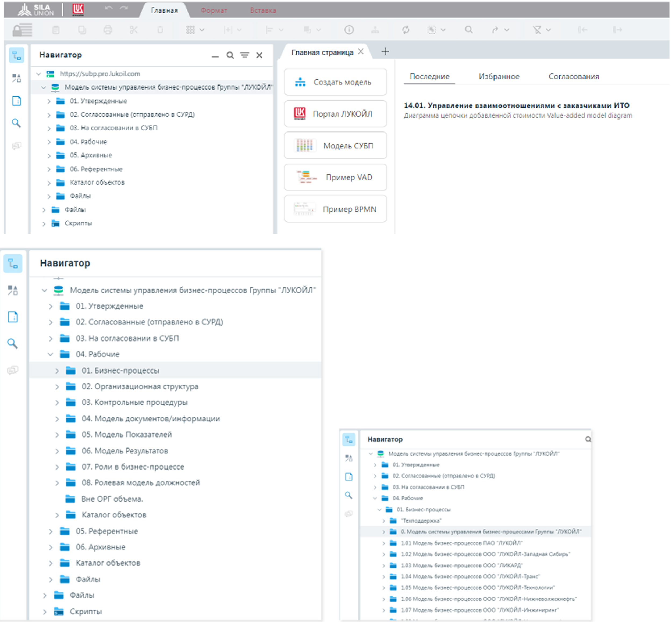Viewport: 672px width, 622px height.
Task: Open the Избранное tab
Action: (x=499, y=76)
